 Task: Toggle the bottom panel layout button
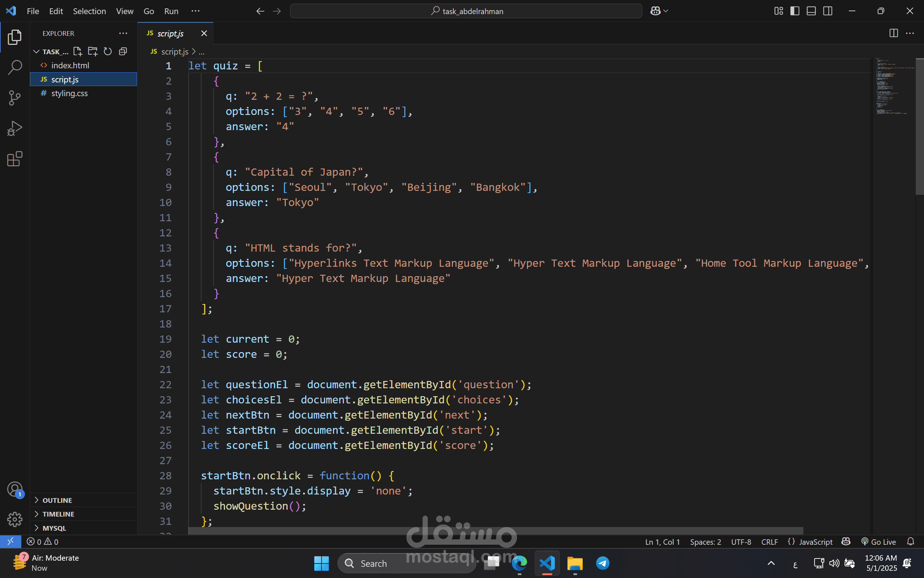[811, 11]
